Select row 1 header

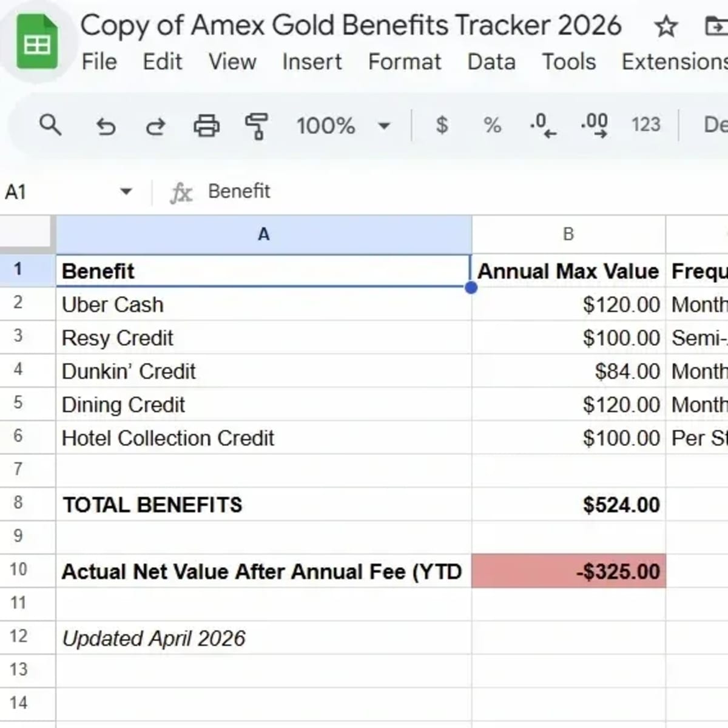click(27, 270)
